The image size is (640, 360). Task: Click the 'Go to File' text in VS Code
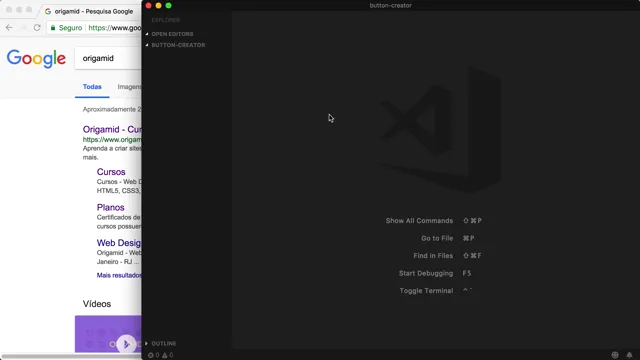[437, 238]
